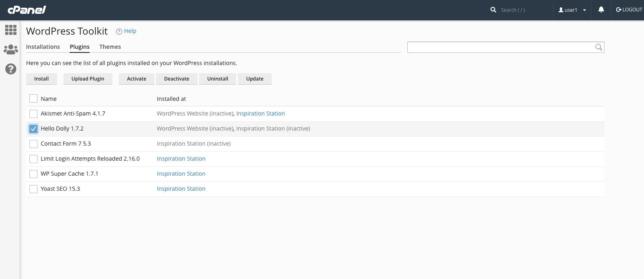Screen dimensions: 644x279
Task: Click the Deactivate button
Action: (176, 79)
